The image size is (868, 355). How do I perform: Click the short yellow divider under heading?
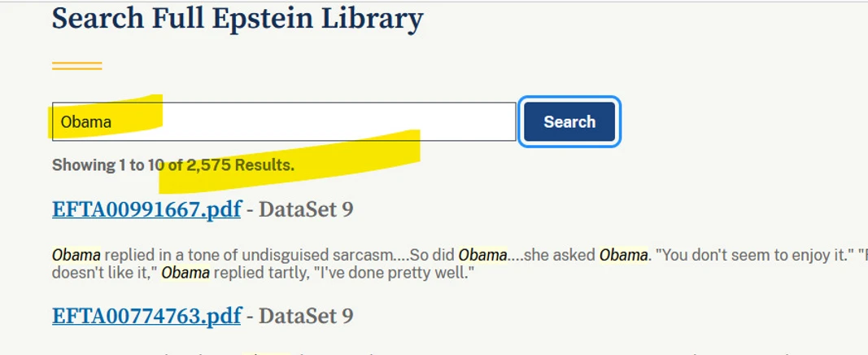(x=76, y=65)
